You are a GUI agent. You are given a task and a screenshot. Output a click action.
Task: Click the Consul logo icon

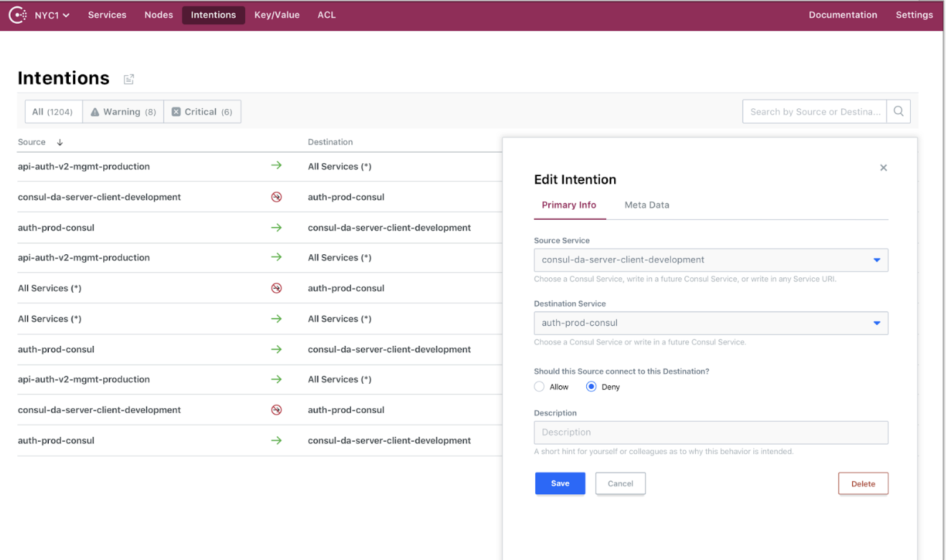[x=17, y=14]
